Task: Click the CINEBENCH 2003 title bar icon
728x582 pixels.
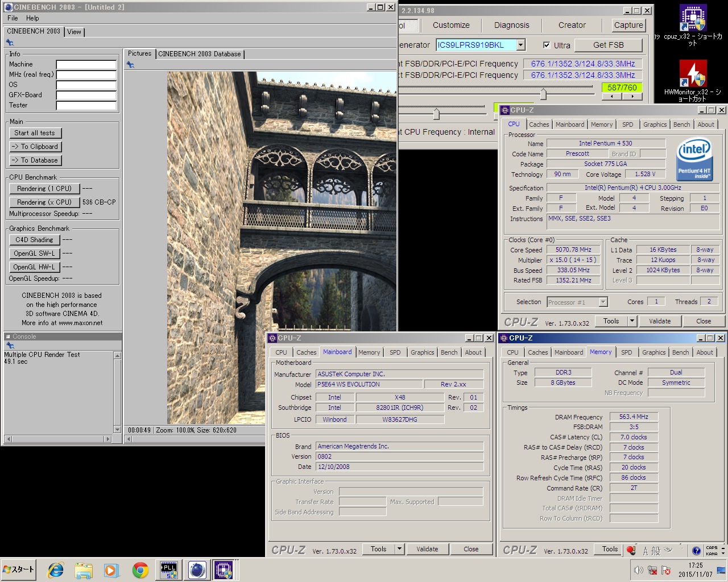Action: coord(8,7)
